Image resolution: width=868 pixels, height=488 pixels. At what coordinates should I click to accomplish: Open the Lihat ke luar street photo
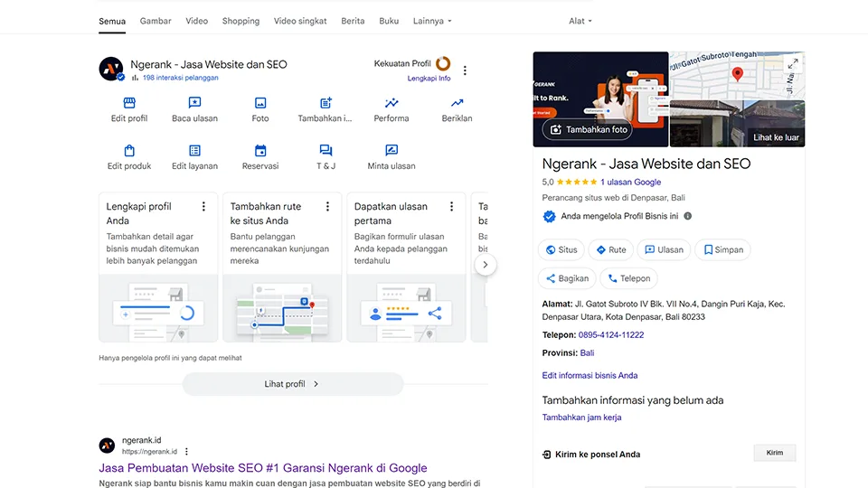pyautogui.click(x=738, y=124)
